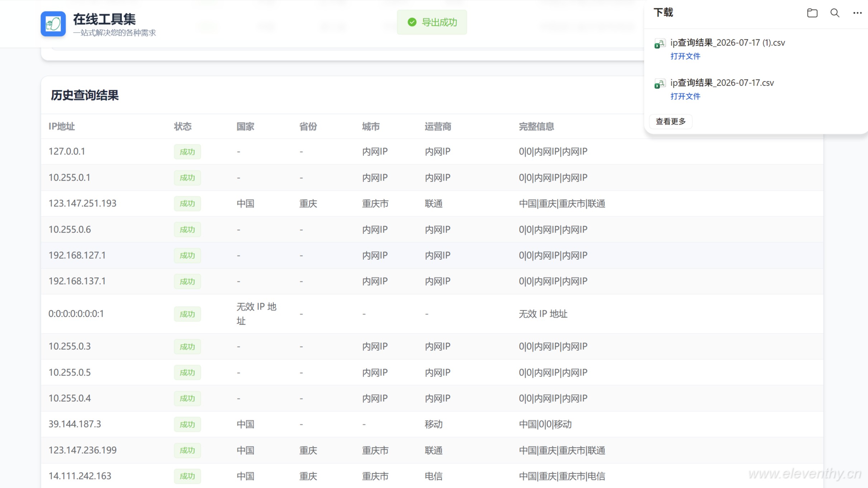The height and width of the screenshot is (488, 868).
Task: Select IP cell 10.255.0.5
Action: pyautogui.click(x=70, y=373)
